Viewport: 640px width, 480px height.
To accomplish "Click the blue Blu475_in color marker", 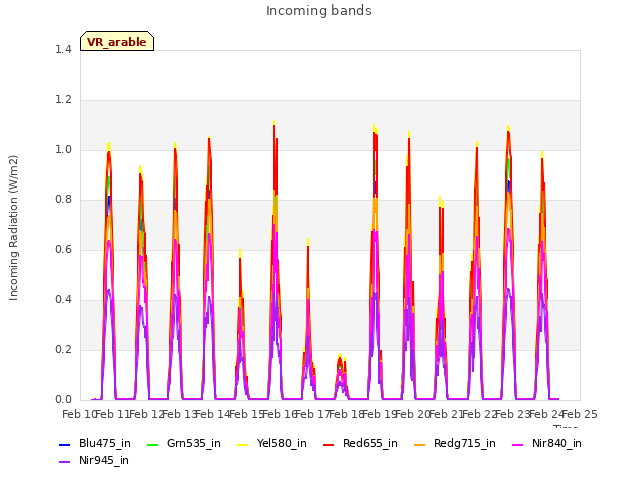I will pyautogui.click(x=64, y=444).
